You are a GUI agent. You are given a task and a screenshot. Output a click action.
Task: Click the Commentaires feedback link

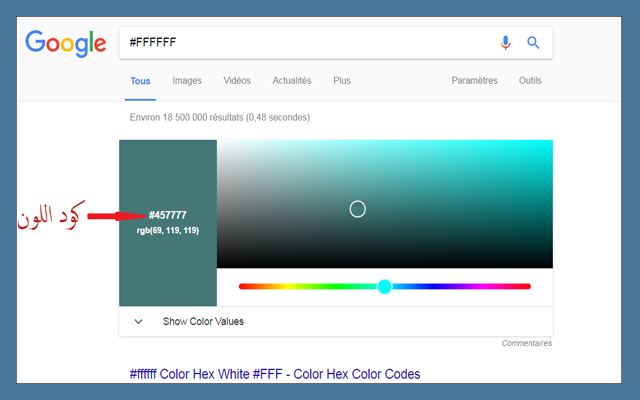(x=526, y=344)
